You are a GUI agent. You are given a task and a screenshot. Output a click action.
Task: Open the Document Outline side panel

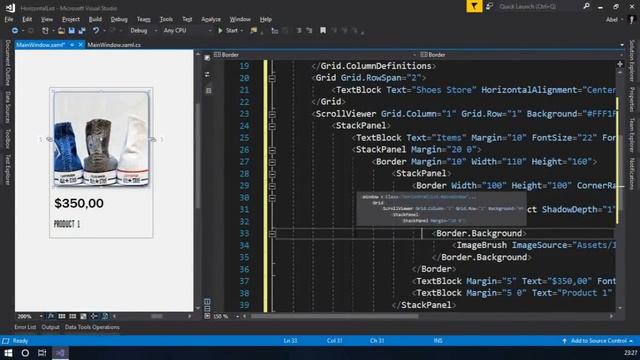pos(7,62)
